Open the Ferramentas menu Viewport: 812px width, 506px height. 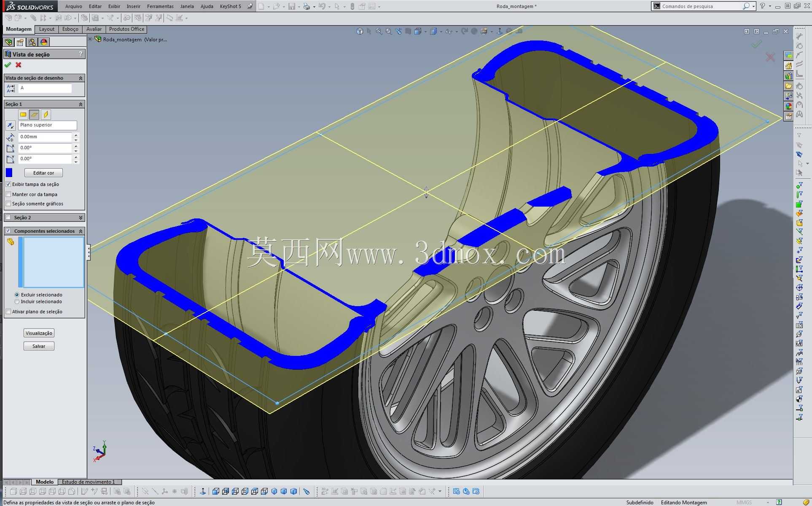pos(160,6)
